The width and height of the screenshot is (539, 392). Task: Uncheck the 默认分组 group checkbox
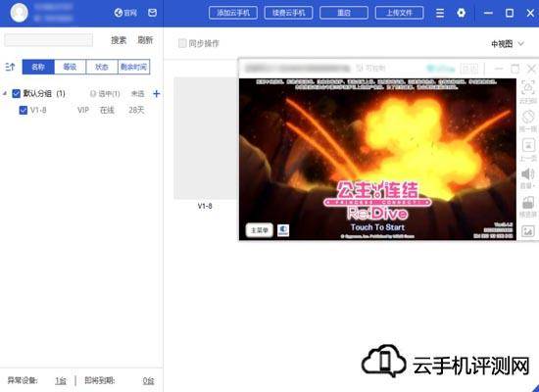[16, 93]
